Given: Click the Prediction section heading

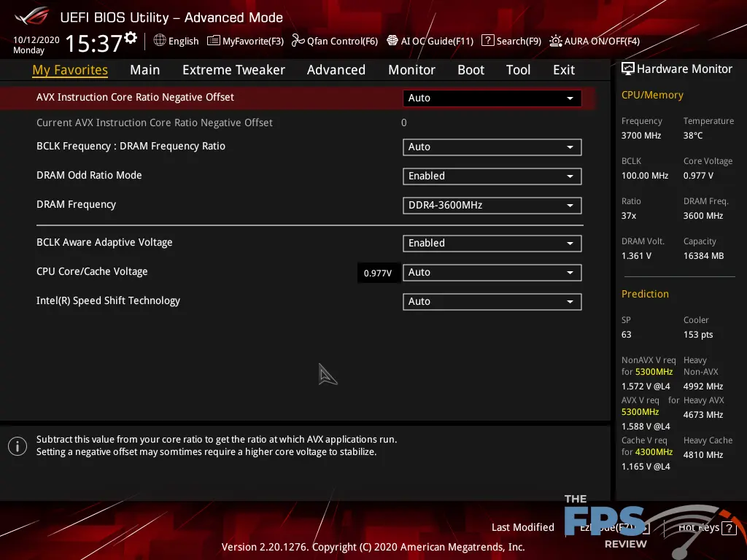Looking at the screenshot, I should [645, 294].
